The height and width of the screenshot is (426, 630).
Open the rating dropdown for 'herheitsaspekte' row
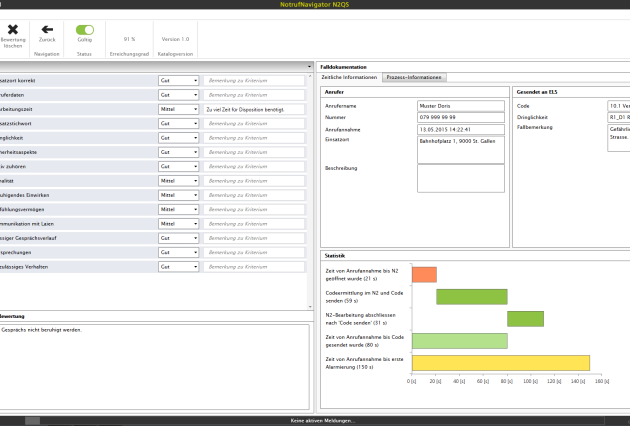(178, 152)
